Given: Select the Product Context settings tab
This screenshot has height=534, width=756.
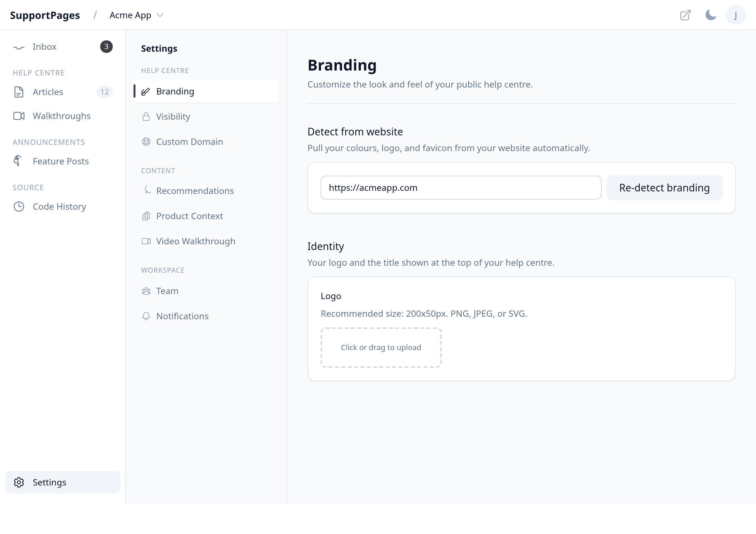Looking at the screenshot, I should pos(206,216).
